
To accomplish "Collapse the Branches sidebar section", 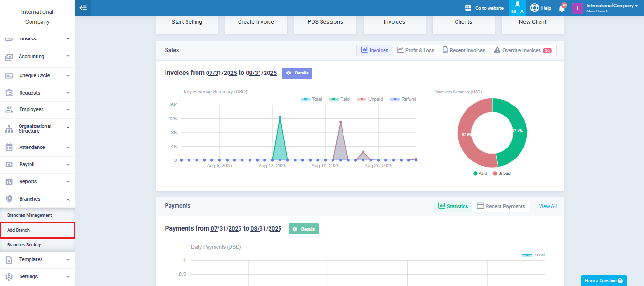I will pyautogui.click(x=68, y=199).
